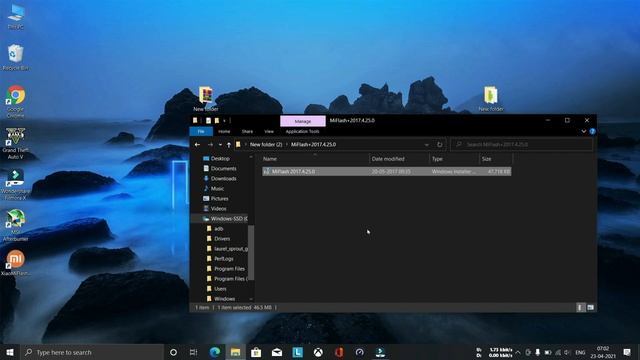Refresh the MiFlash folder view
The height and width of the screenshot is (360, 640).
point(440,144)
